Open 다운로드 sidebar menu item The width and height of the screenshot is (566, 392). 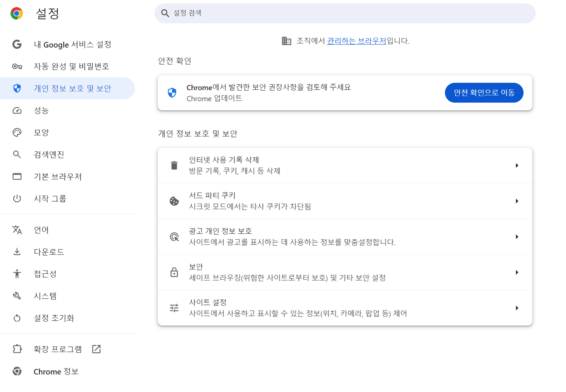pos(49,252)
